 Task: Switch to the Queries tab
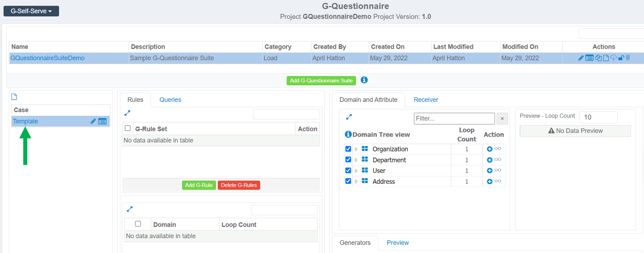171,100
